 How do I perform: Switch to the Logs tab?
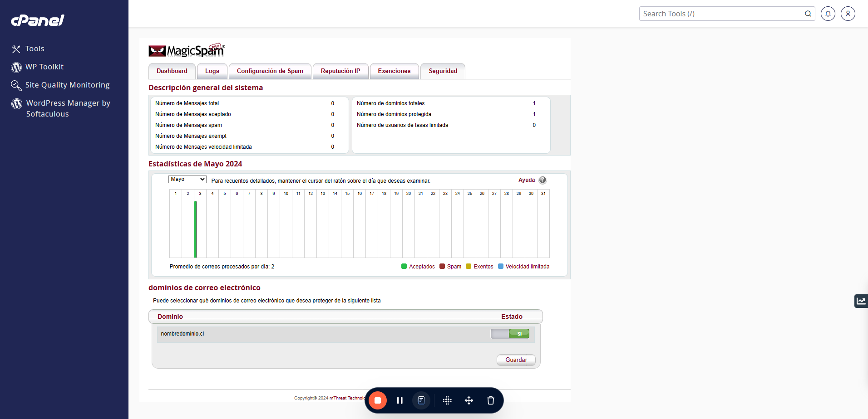[x=212, y=71]
